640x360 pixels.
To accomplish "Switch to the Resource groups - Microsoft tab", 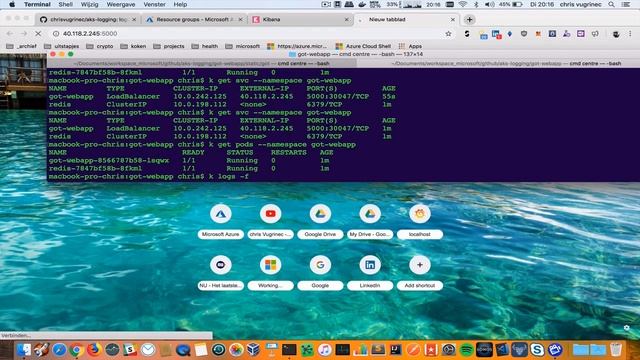I will click(194, 19).
